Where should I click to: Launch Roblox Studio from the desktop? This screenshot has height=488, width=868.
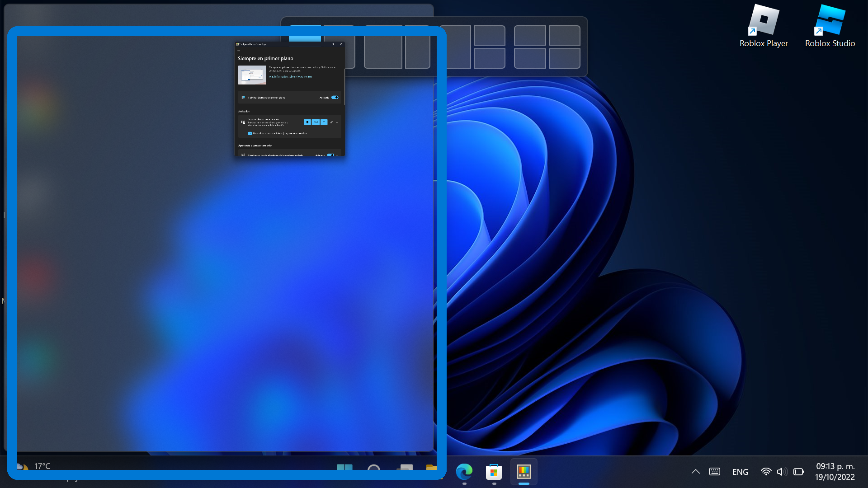pyautogui.click(x=830, y=20)
